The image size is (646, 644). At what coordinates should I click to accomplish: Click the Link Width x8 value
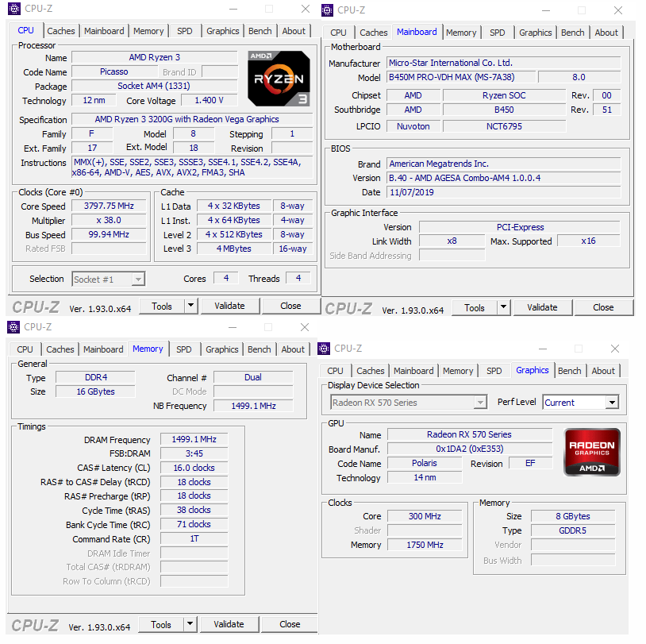(452, 241)
